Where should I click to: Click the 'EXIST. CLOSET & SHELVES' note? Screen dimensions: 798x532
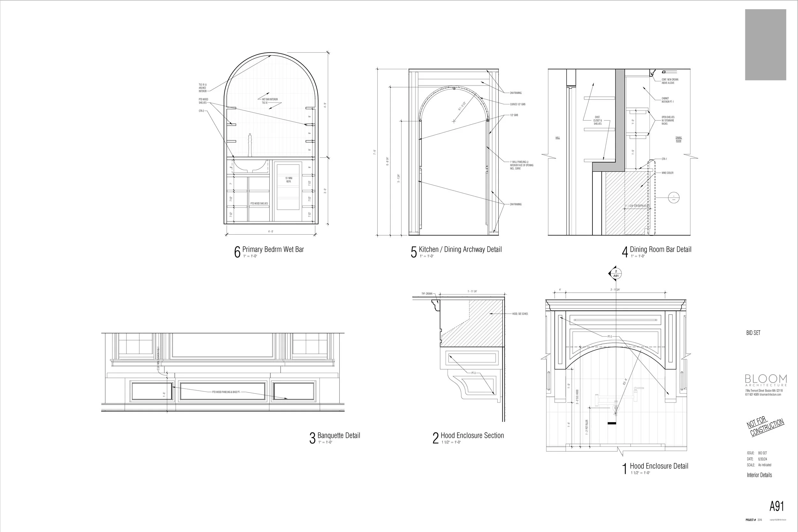pos(598,120)
